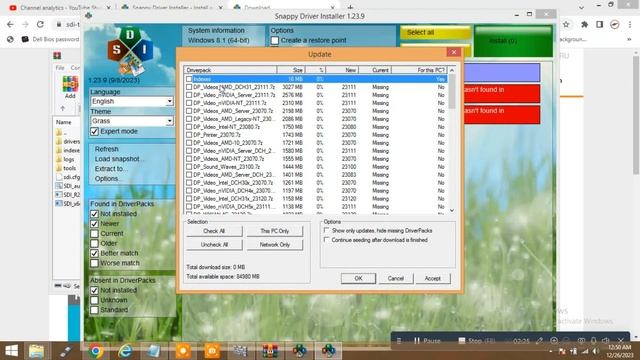Viewport: 640px width, 360px height.
Task: Click the bookmark star in Chrome address bar
Action: tap(566, 24)
